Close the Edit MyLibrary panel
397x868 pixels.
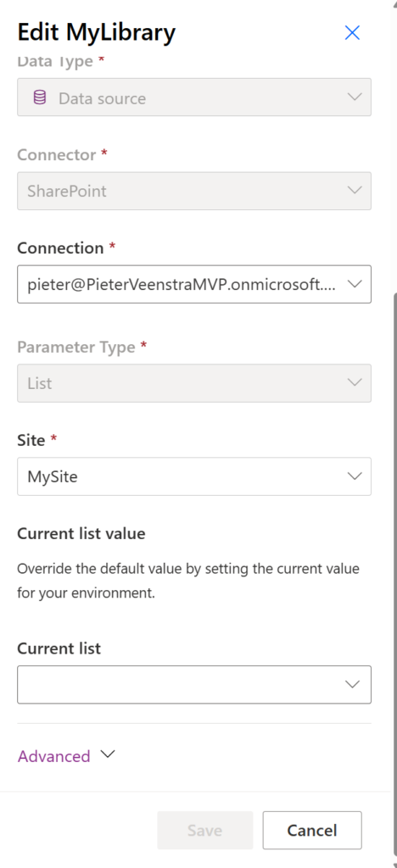pyautogui.click(x=352, y=33)
